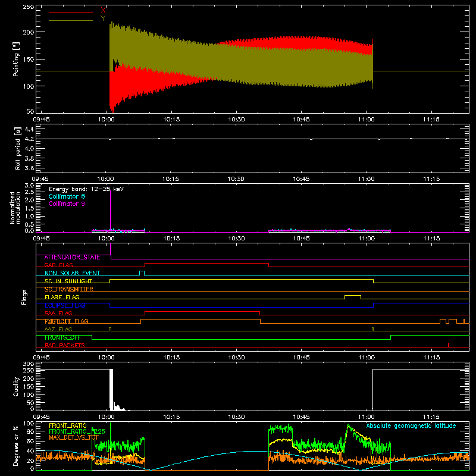Click the olive Y legend line
476x476 pixels.
(71, 21)
